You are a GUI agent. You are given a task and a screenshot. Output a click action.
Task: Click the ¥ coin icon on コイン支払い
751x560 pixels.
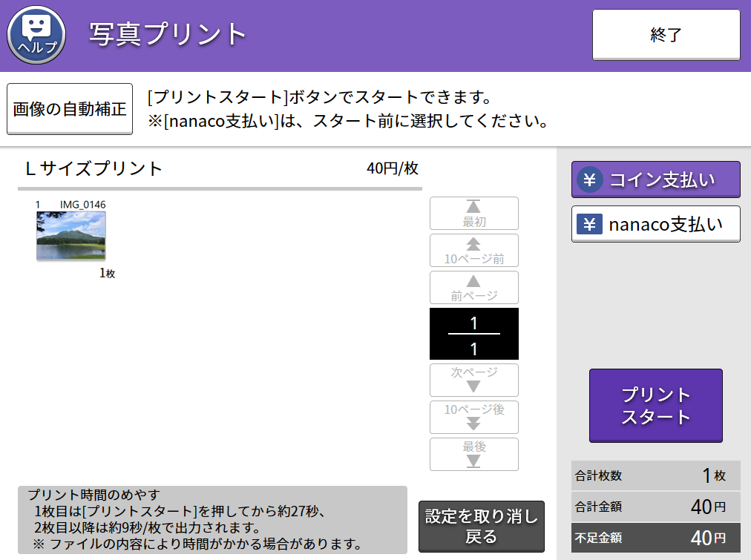click(588, 179)
